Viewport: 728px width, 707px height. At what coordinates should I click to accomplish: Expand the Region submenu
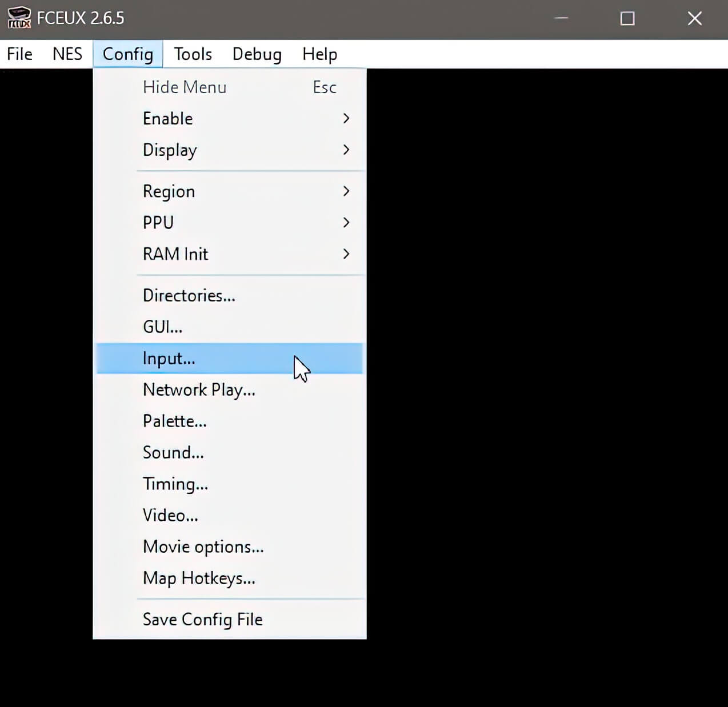point(169,191)
